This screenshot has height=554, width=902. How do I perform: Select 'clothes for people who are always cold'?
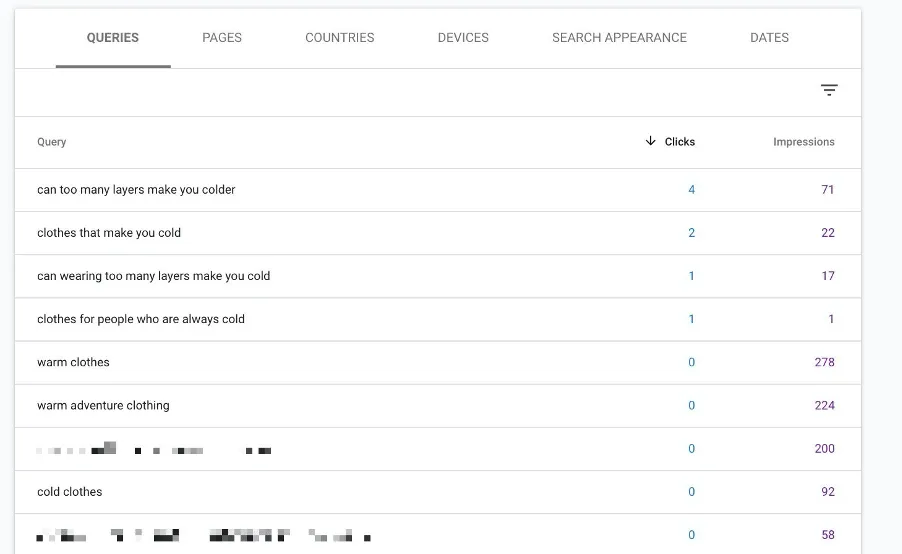(141, 319)
